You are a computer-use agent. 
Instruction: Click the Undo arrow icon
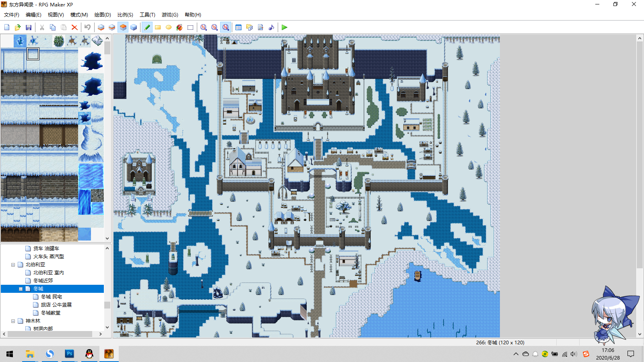coord(87,27)
